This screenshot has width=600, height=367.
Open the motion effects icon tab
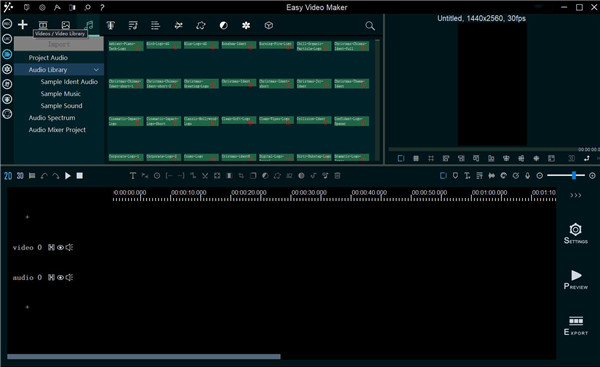pyautogui.click(x=178, y=25)
